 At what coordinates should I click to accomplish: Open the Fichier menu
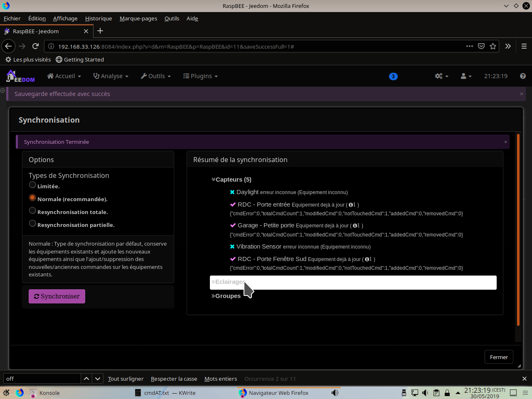12,18
